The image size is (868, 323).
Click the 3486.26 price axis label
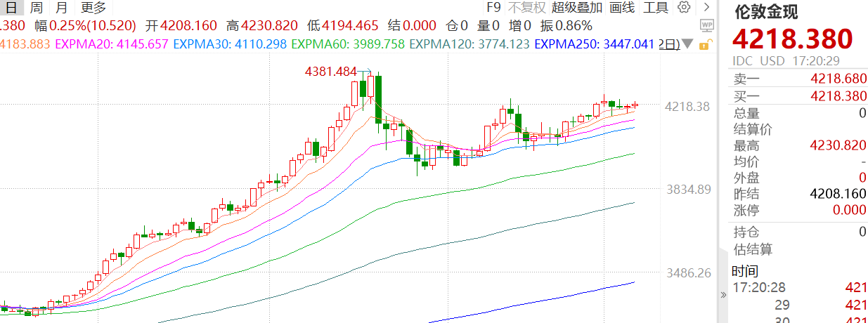click(687, 272)
